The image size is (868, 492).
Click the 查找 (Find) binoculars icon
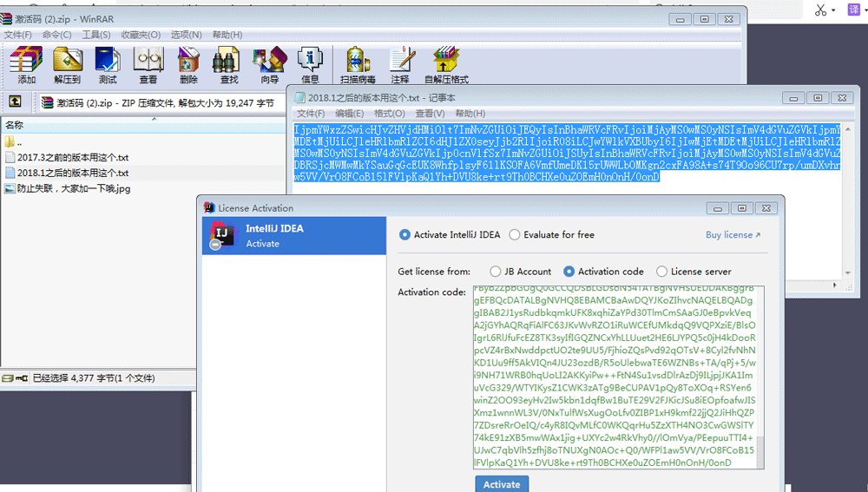[229, 65]
